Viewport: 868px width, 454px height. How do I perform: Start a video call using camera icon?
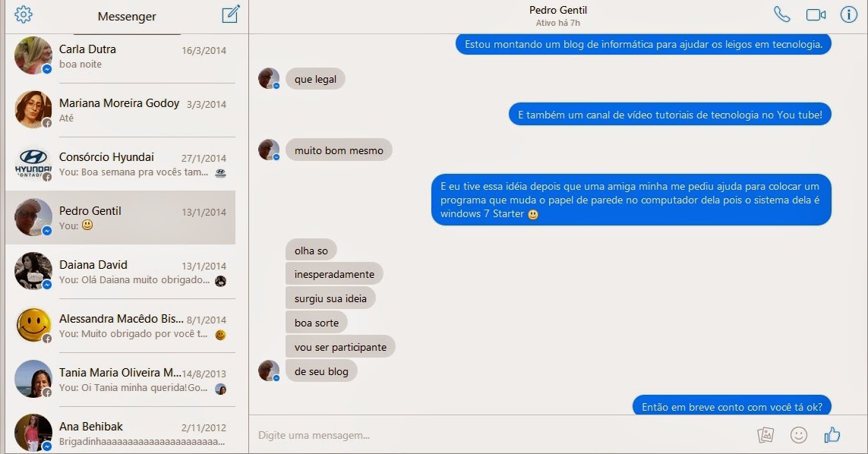click(x=816, y=15)
